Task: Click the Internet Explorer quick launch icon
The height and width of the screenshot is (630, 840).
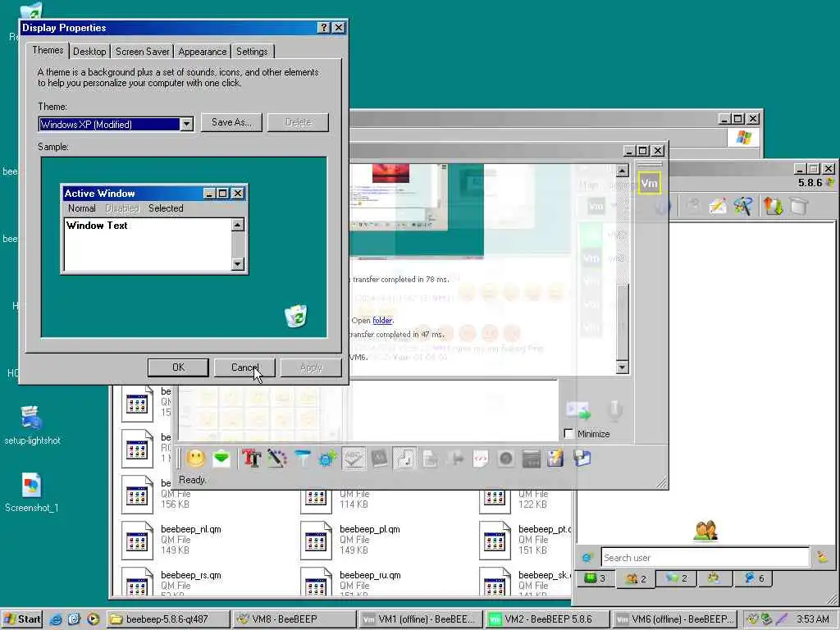Action: 56,619
